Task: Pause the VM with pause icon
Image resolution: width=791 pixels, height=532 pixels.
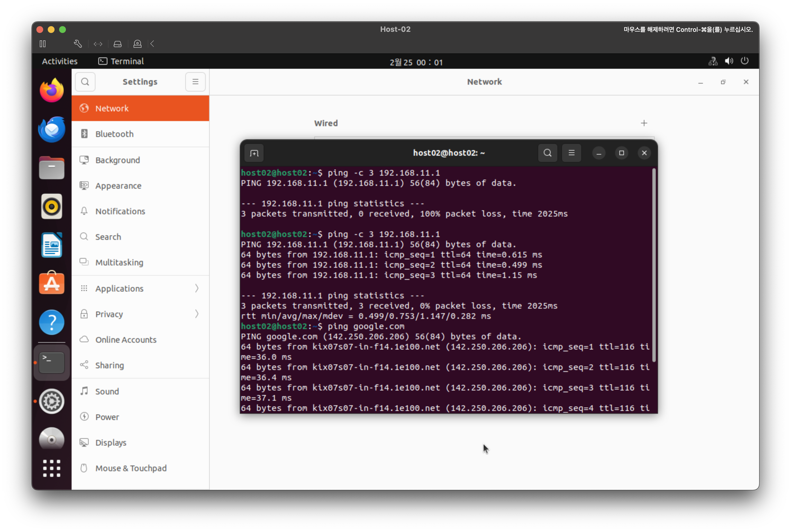Action: [x=43, y=44]
